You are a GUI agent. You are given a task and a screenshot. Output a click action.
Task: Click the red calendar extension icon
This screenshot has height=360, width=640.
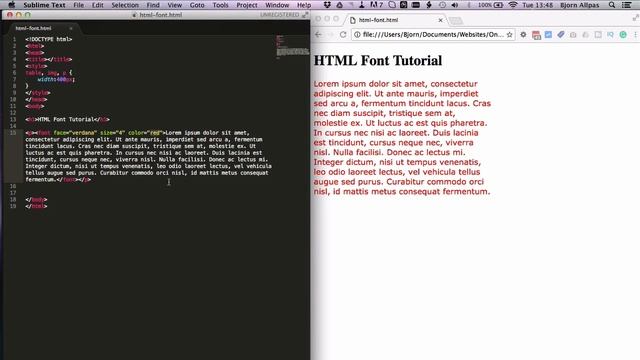pyautogui.click(x=536, y=35)
